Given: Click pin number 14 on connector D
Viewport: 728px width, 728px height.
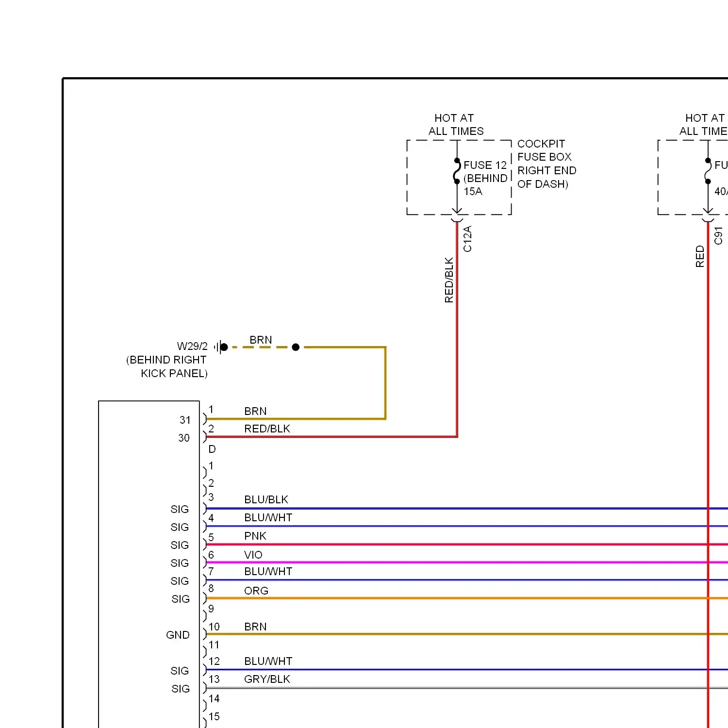Looking at the screenshot, I should pyautogui.click(x=214, y=698).
